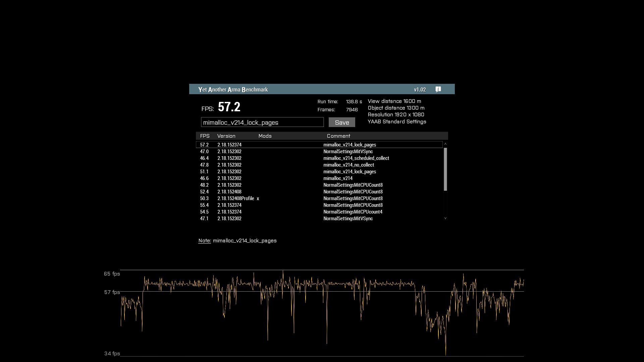
Task: Select the 55.4 FPS result row
Action: 319,205
